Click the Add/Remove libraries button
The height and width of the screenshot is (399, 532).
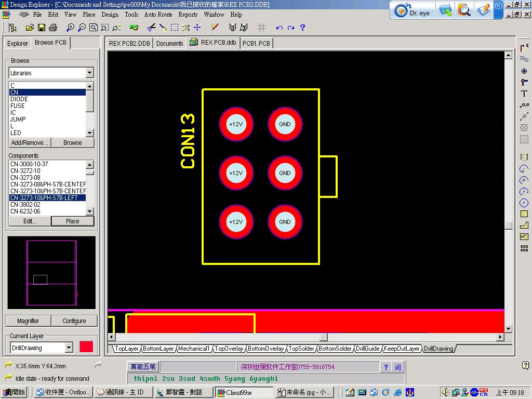point(30,143)
